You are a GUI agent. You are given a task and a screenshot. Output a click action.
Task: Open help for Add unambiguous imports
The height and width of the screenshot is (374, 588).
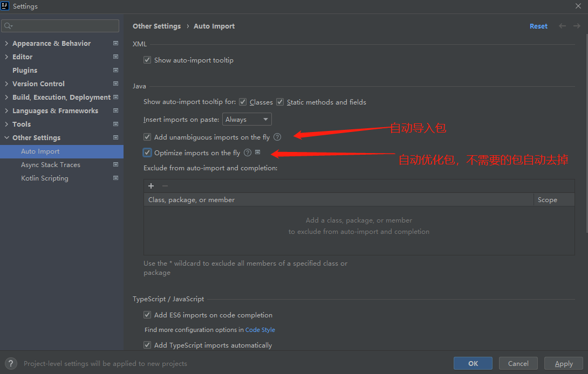pos(277,137)
